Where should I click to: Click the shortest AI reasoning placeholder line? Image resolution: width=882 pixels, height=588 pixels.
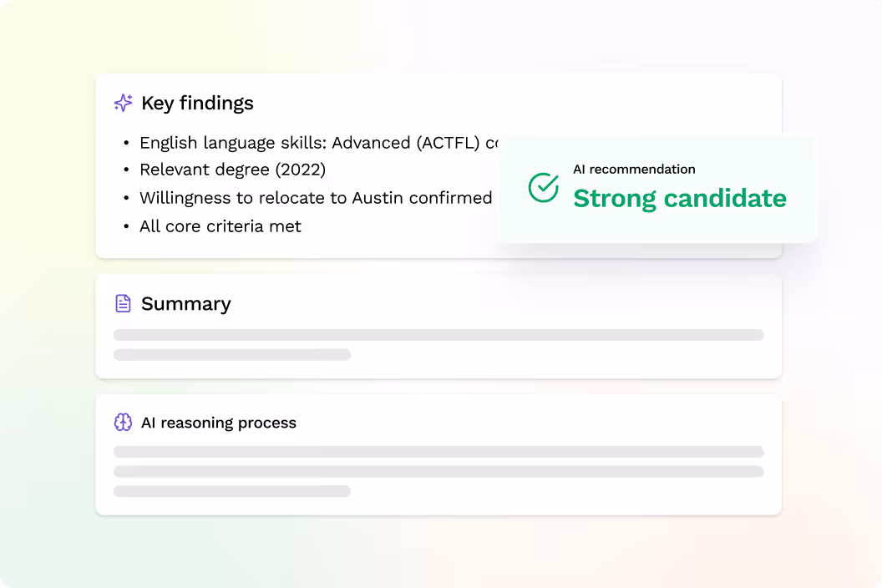[232, 491]
